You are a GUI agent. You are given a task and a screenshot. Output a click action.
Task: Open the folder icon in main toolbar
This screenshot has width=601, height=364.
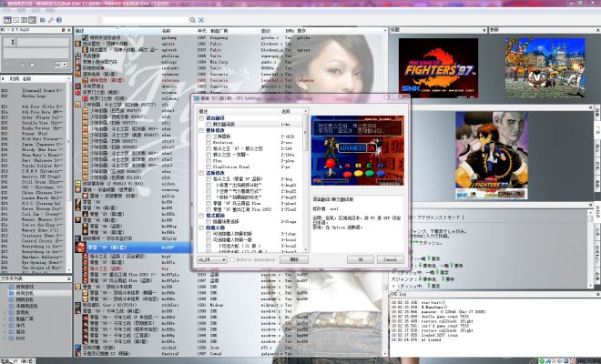tap(43, 20)
